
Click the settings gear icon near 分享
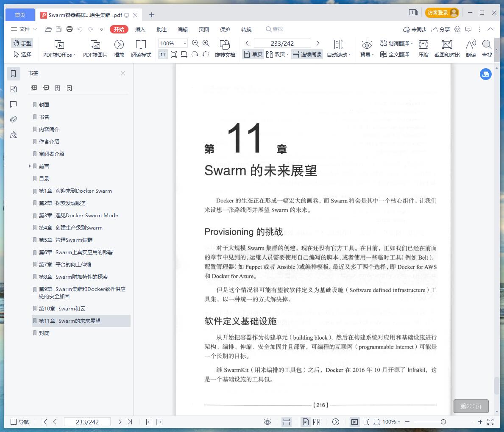pyautogui.click(x=457, y=29)
